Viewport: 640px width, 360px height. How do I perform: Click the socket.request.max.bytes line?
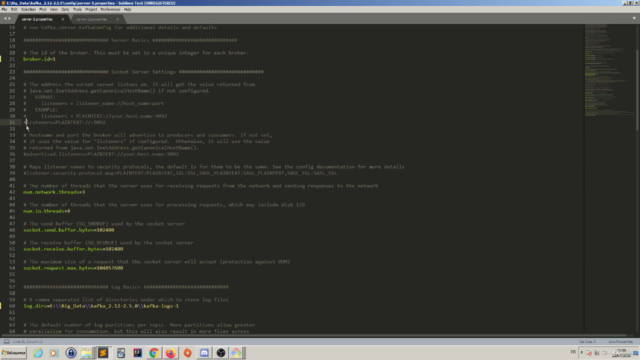click(x=73, y=268)
